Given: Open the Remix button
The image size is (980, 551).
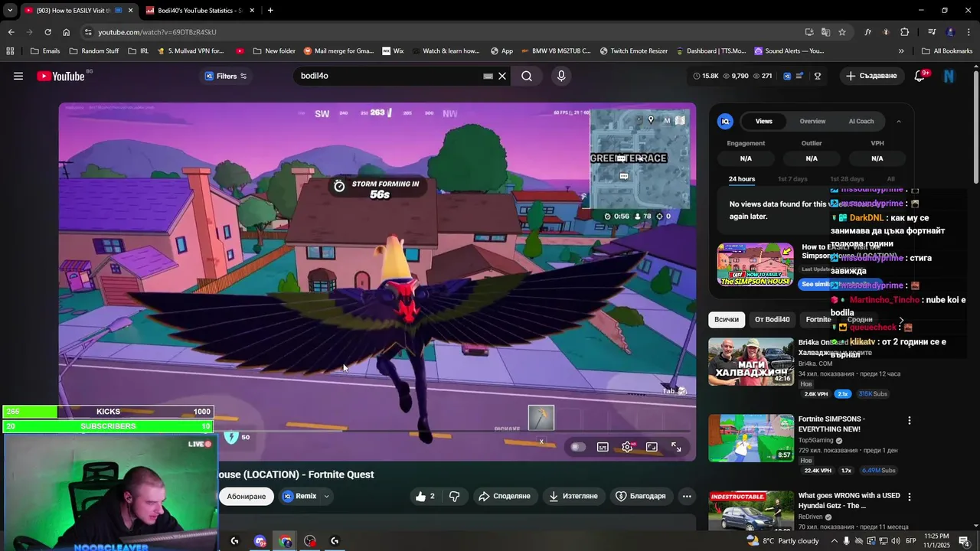Looking at the screenshot, I should (x=299, y=496).
